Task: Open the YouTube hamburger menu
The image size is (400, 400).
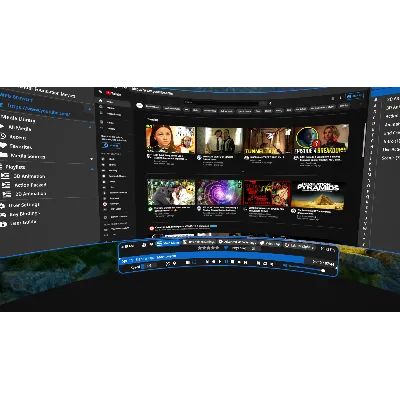Action: (101, 91)
